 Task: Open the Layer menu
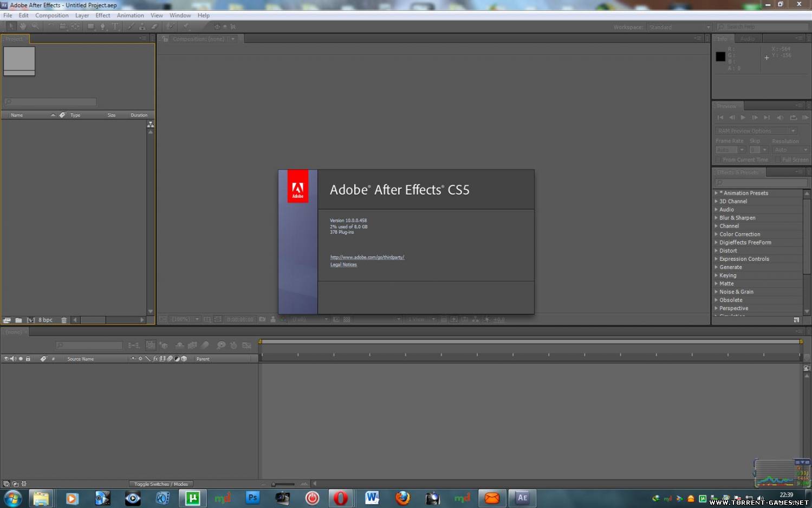click(82, 15)
